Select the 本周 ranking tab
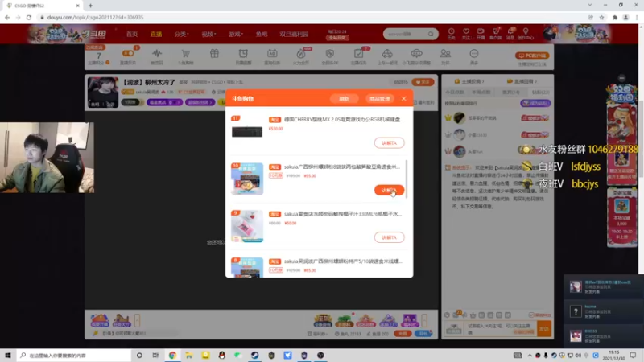The height and width of the screenshot is (362, 644). 481,93
